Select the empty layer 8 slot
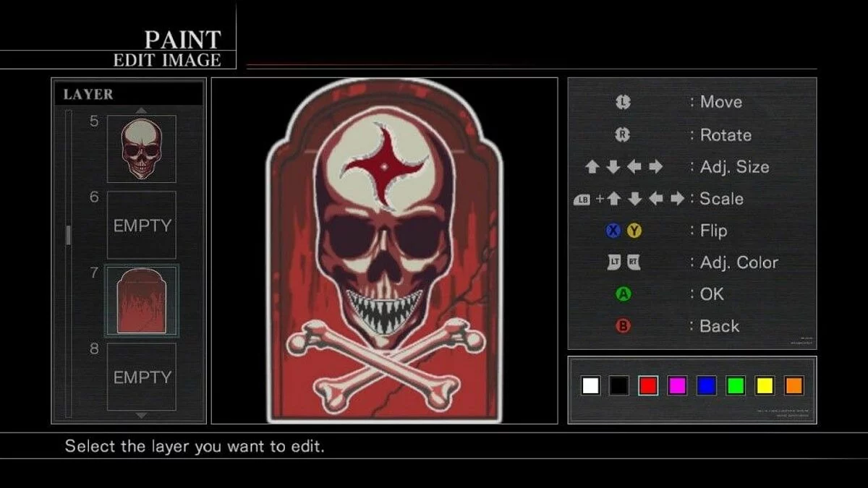Image resolution: width=868 pixels, height=488 pixels. (142, 377)
